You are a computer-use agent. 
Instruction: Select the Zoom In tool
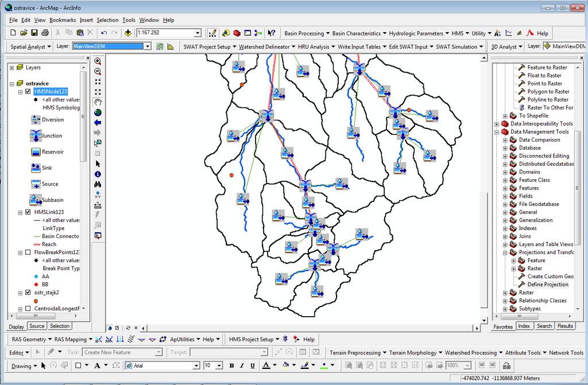[98, 61]
